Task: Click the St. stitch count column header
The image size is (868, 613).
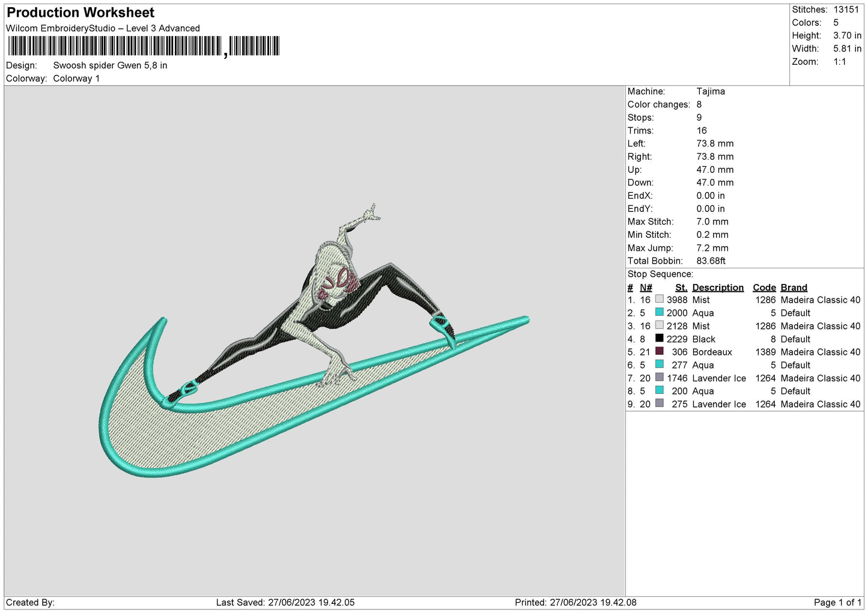Action: tap(681, 288)
